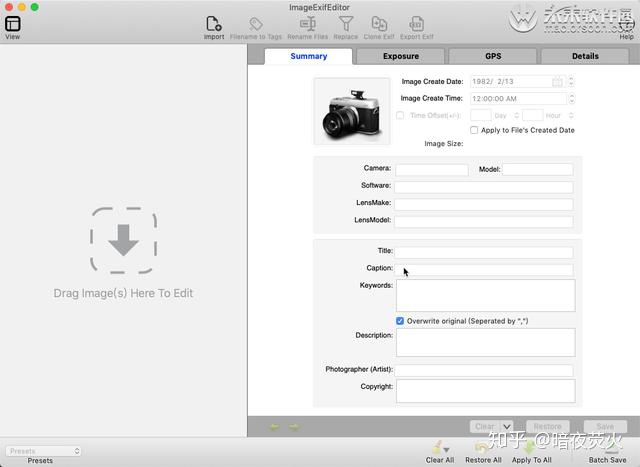
Task: Click the Save button
Action: pyautogui.click(x=605, y=427)
